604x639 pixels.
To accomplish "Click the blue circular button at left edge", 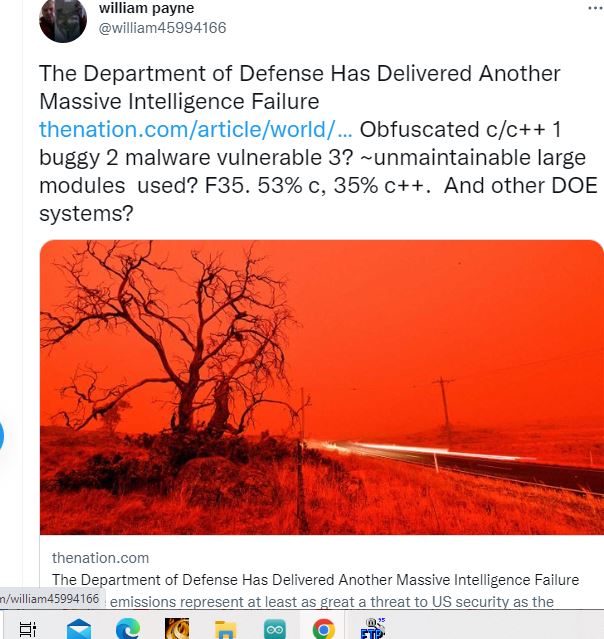I will (1, 436).
